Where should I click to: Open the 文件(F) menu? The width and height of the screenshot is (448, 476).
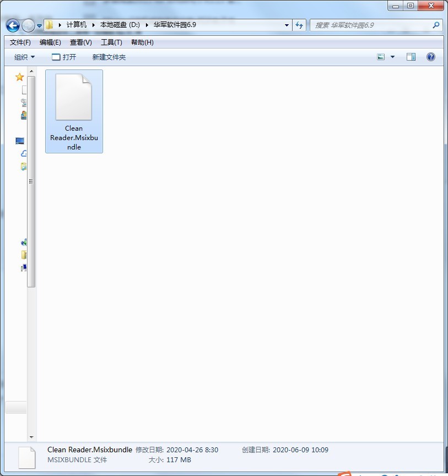20,42
